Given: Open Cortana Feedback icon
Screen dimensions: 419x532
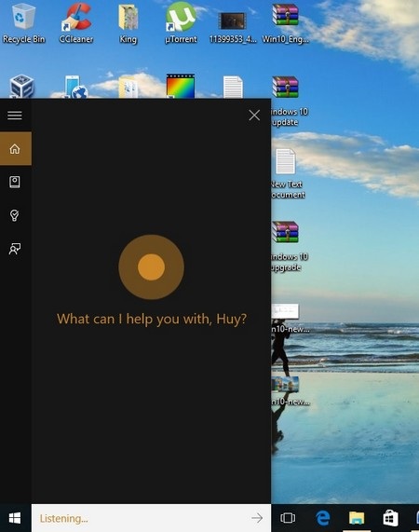Looking at the screenshot, I should (x=15, y=249).
